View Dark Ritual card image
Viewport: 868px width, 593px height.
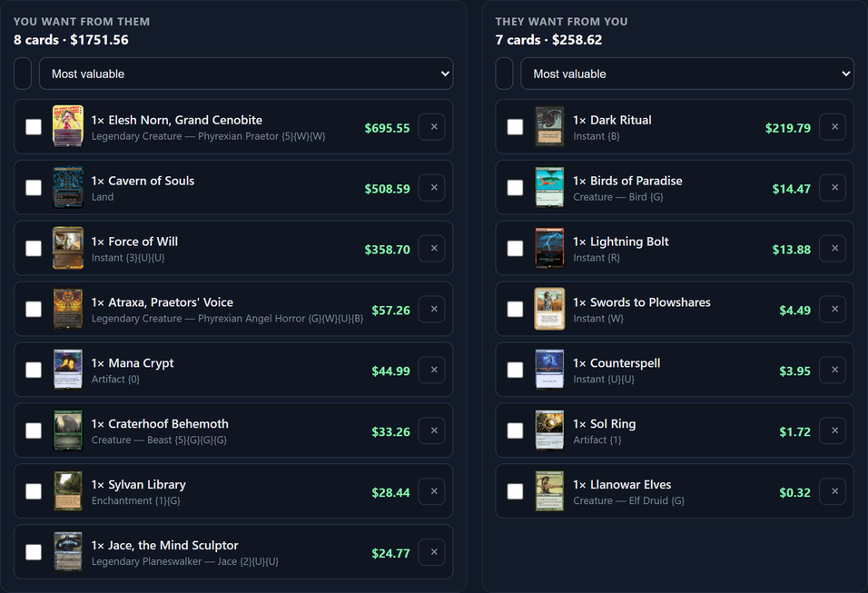tap(549, 126)
